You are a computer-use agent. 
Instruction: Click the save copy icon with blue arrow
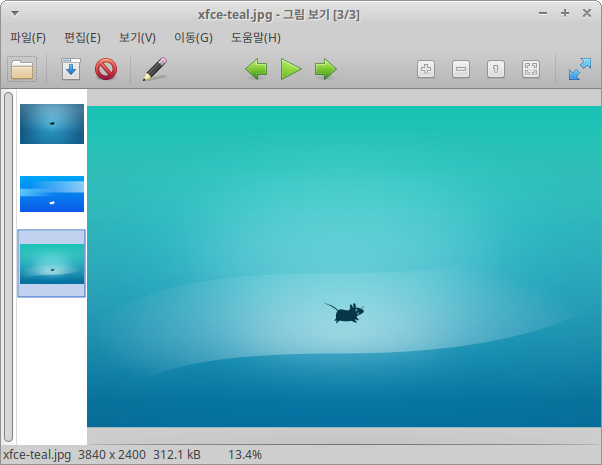tap(71, 69)
